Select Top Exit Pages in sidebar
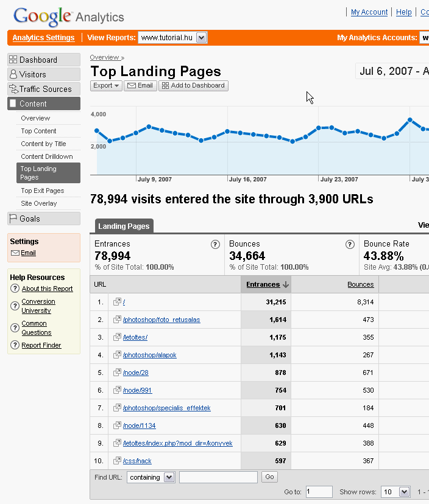 pyautogui.click(x=42, y=191)
